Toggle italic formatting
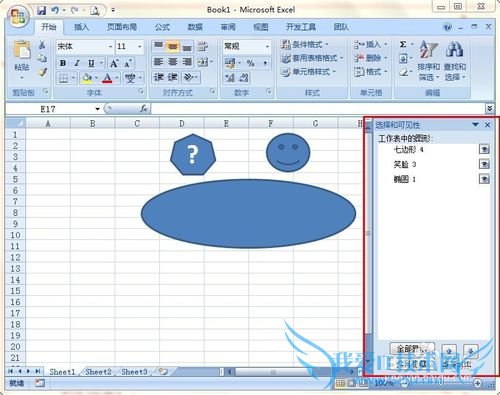The width and height of the screenshot is (500, 395). point(77,63)
